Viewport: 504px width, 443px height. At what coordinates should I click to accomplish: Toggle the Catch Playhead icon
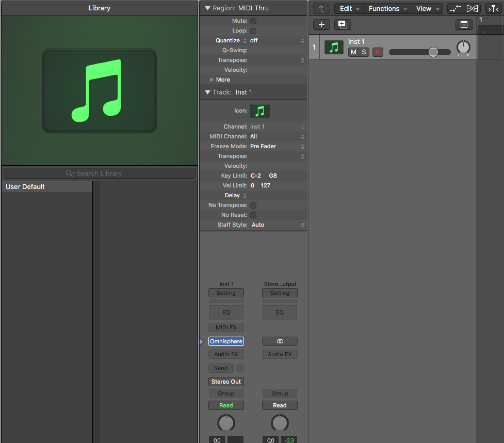(x=493, y=9)
